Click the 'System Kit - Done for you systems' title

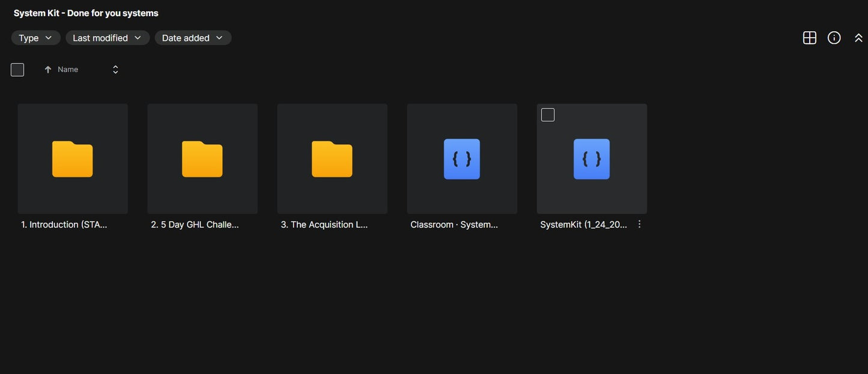pyautogui.click(x=86, y=13)
